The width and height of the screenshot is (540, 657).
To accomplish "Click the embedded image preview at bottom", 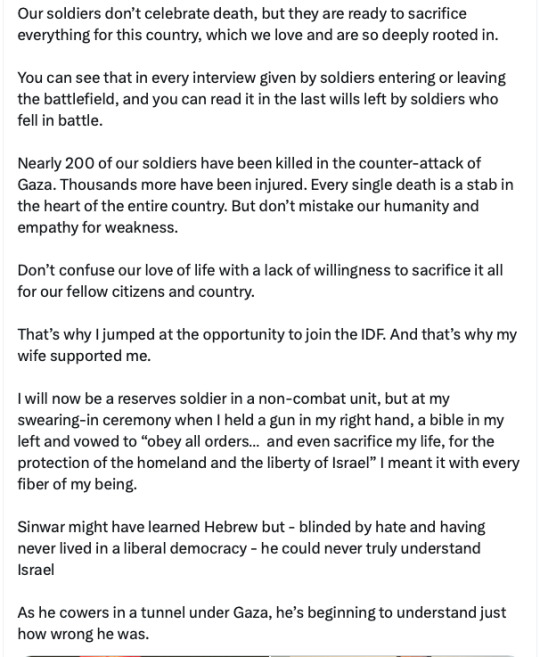I will (270, 655).
